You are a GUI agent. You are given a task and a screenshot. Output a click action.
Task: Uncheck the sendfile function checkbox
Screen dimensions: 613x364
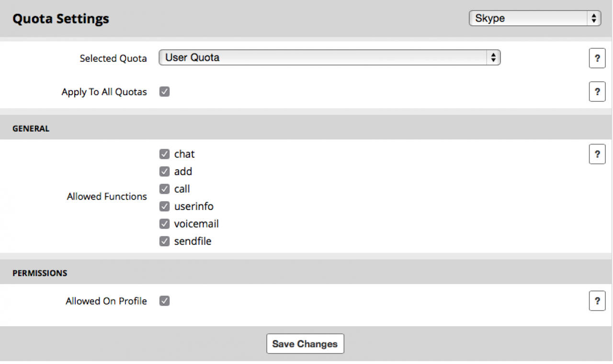(x=165, y=242)
